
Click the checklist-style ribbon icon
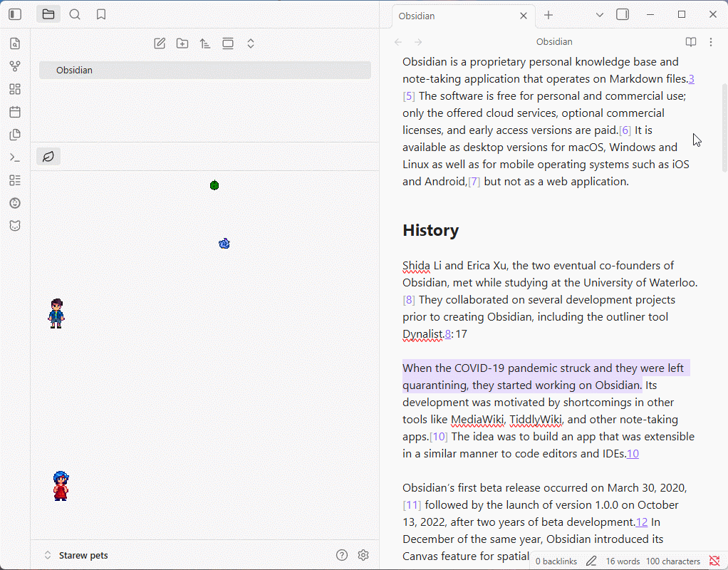(x=15, y=180)
